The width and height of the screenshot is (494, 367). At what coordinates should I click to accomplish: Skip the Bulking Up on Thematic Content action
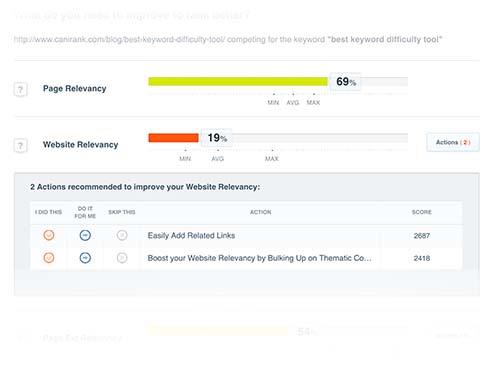coord(122,258)
